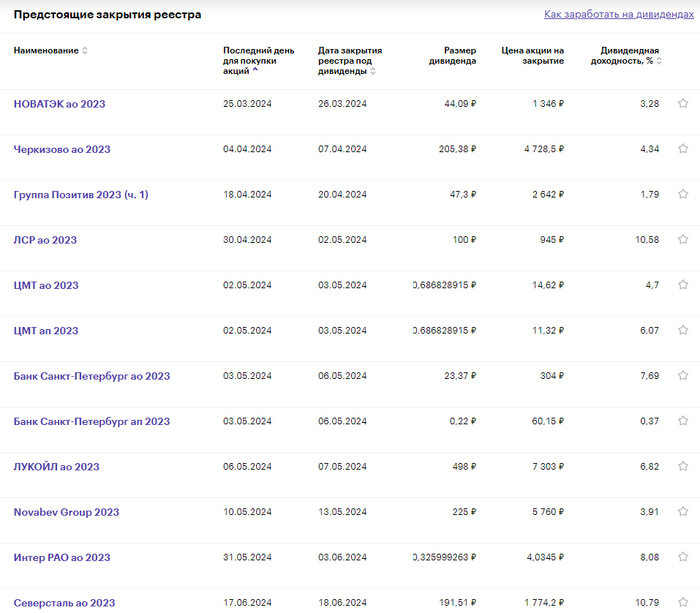The height and width of the screenshot is (613, 700).
Task: Select ЛСР yield value 10,58
Action: click(x=647, y=240)
